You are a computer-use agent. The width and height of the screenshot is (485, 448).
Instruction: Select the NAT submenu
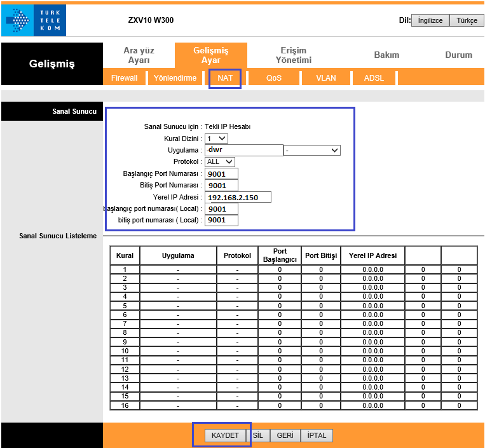pos(225,78)
